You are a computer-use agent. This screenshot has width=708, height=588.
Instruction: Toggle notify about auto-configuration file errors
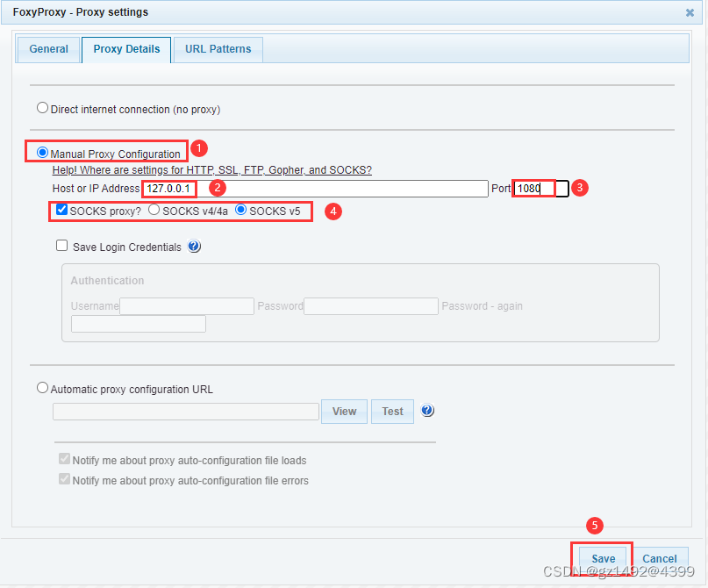(65, 479)
